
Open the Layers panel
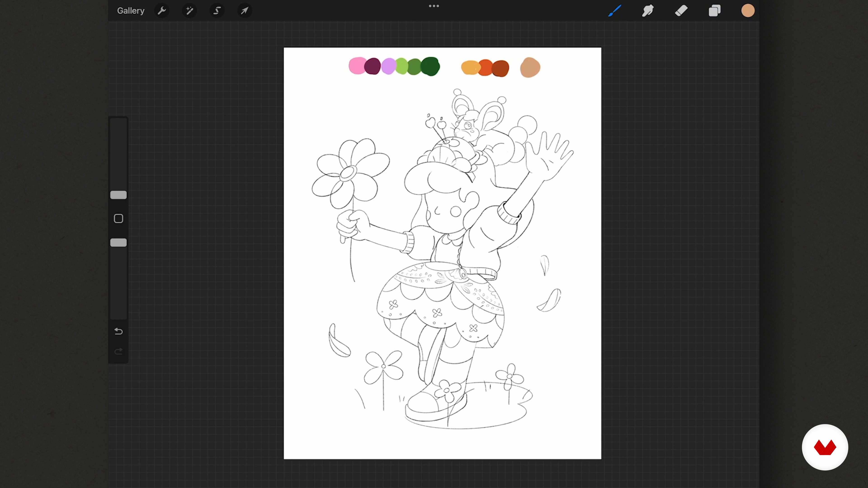[x=714, y=11]
